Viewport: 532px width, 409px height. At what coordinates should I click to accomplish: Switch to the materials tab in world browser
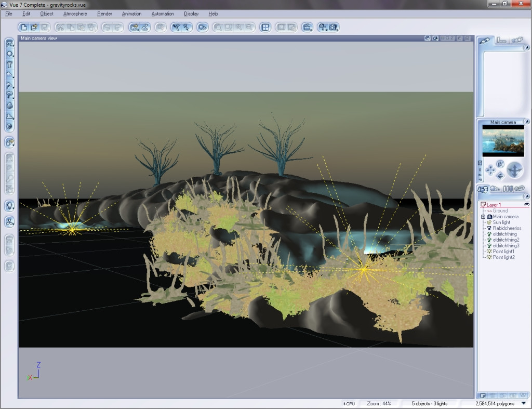tap(495, 189)
